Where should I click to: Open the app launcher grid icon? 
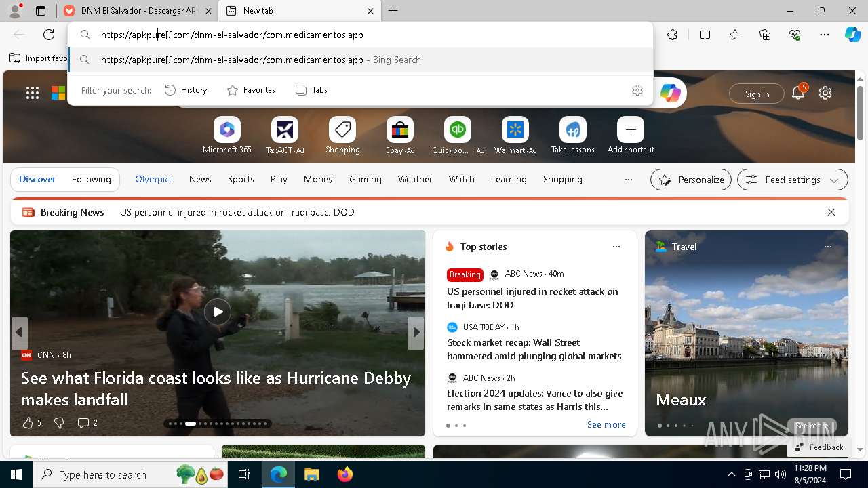(33, 93)
